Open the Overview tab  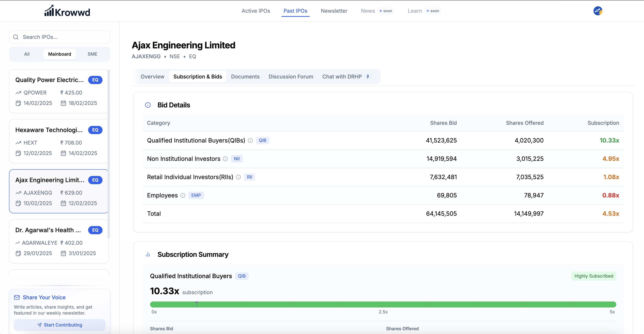152,77
